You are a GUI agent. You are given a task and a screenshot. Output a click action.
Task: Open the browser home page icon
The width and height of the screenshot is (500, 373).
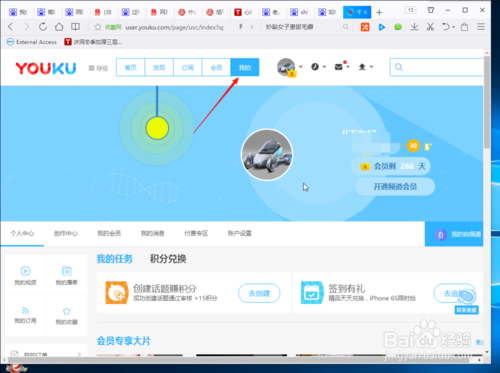[59, 27]
